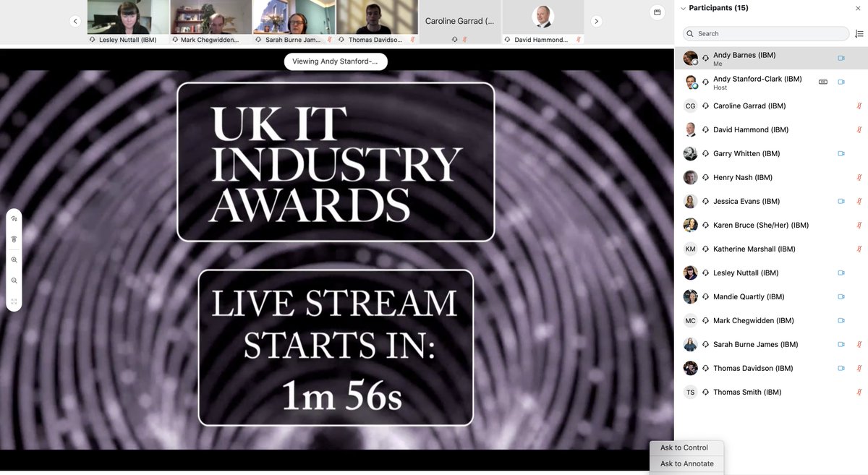Click David Hammond muted microphone icon
Viewport: 868px width, 475px height.
[859, 129]
